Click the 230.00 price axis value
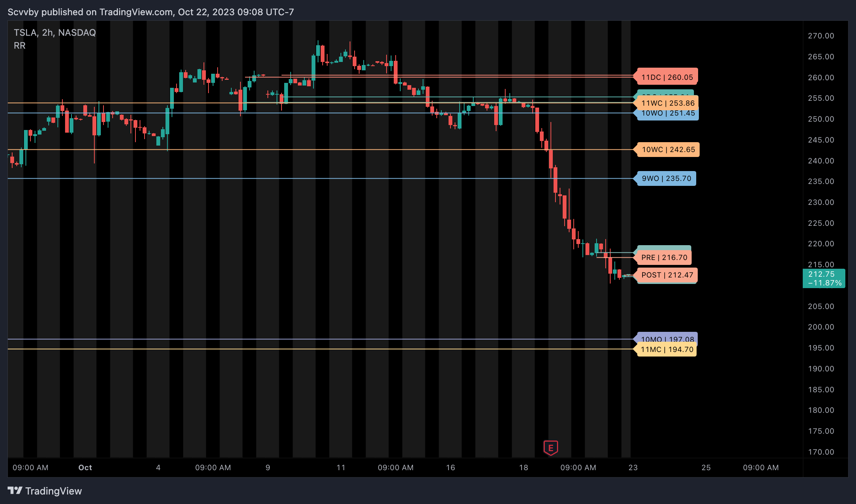This screenshot has width=856, height=504. (x=821, y=202)
